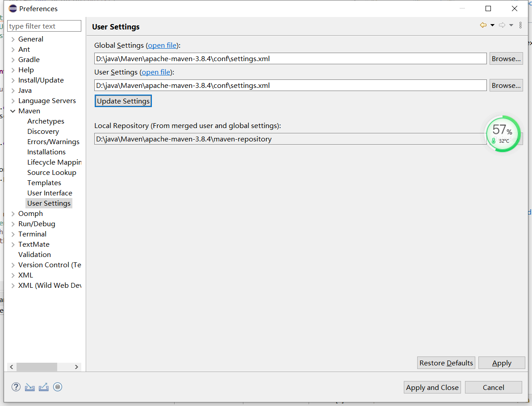532x406 pixels.
Task: Expand XML (Wild Web Developer) node
Action: click(x=13, y=286)
